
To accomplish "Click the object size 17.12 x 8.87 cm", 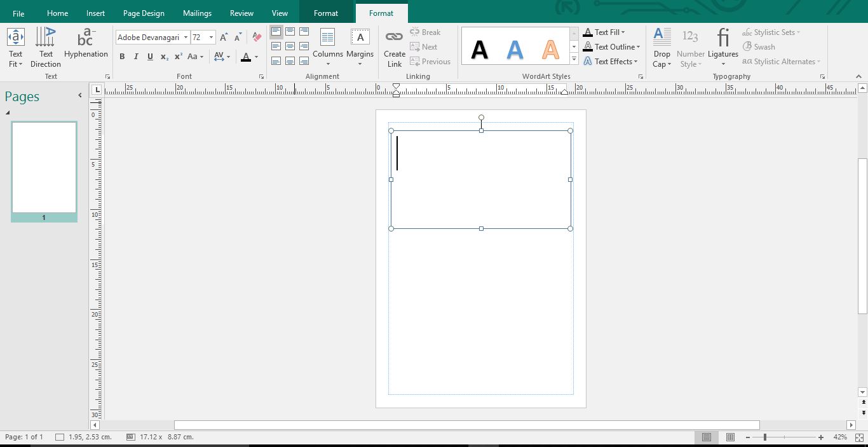I will point(160,437).
